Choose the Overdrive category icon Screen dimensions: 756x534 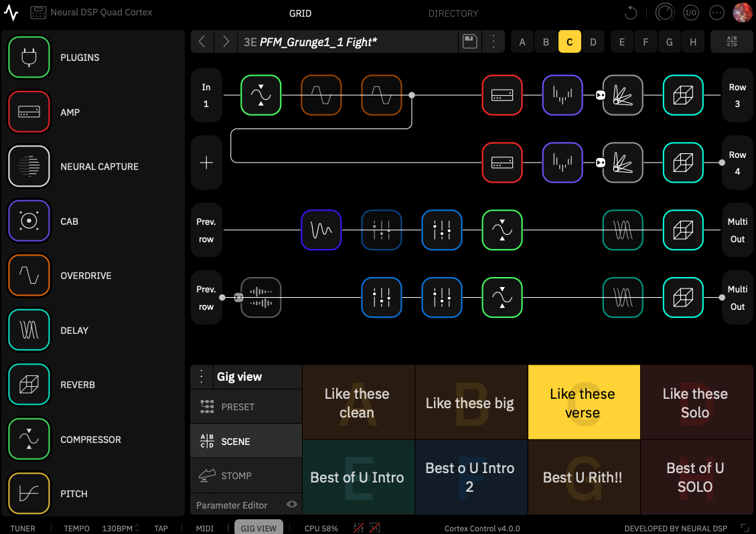pos(29,276)
